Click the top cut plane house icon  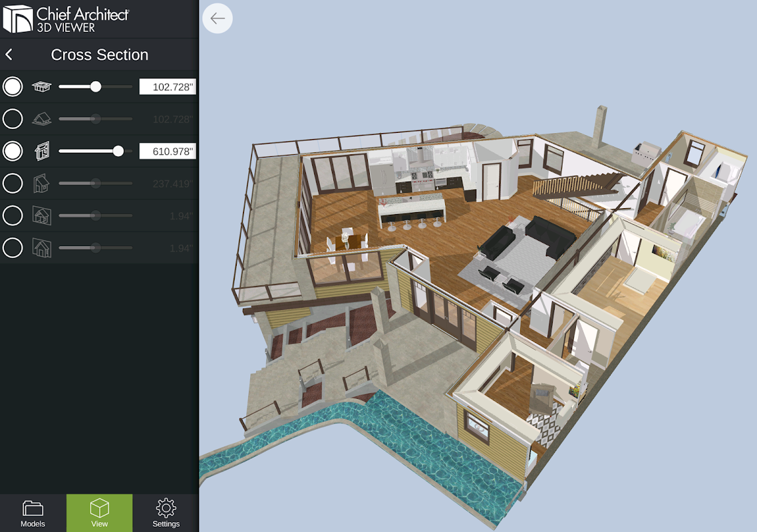point(41,87)
